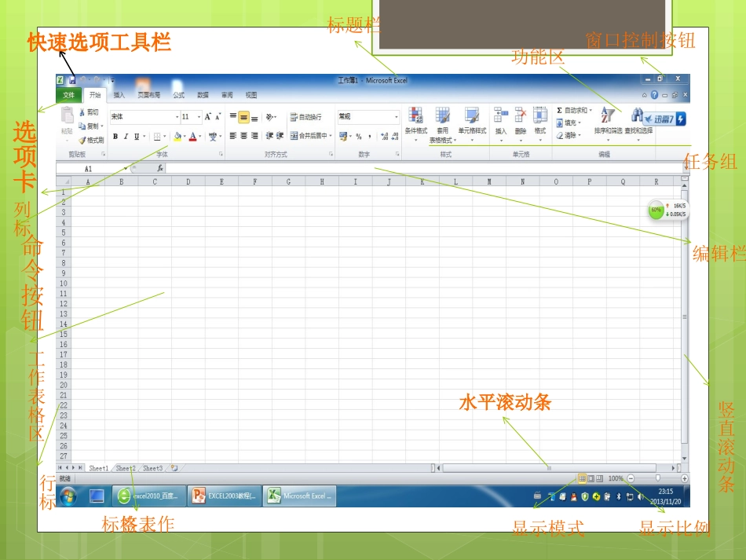Click the fill color paint bucket
746x560 pixels.
177,137
